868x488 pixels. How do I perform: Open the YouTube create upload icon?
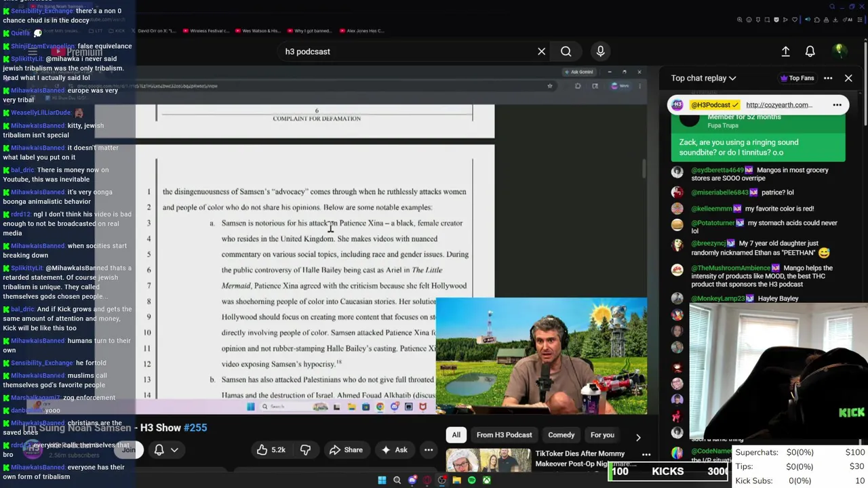click(785, 52)
